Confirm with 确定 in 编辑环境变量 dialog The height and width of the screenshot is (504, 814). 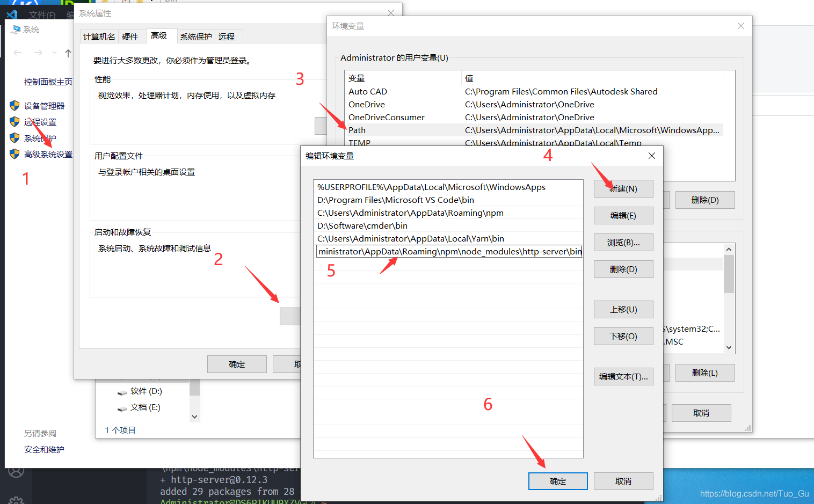tap(558, 481)
